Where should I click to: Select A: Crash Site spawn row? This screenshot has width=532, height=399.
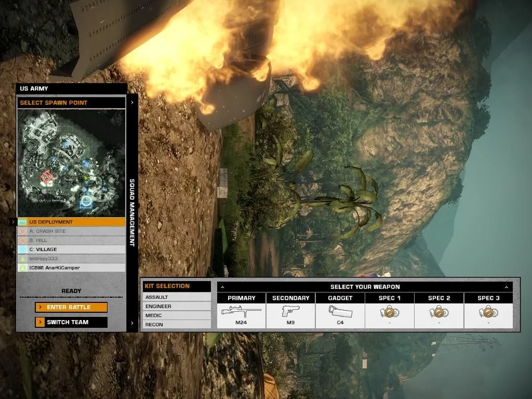coord(71,231)
